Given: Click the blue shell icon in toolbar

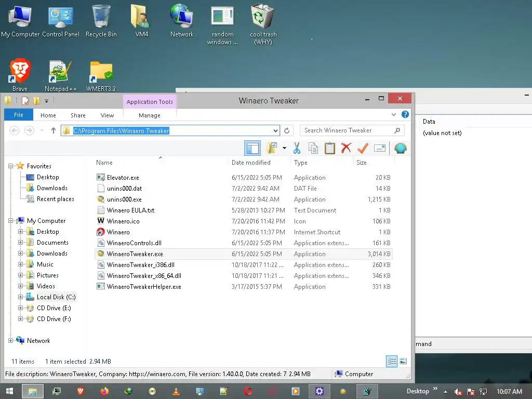Looking at the screenshot, I should click(401, 148).
